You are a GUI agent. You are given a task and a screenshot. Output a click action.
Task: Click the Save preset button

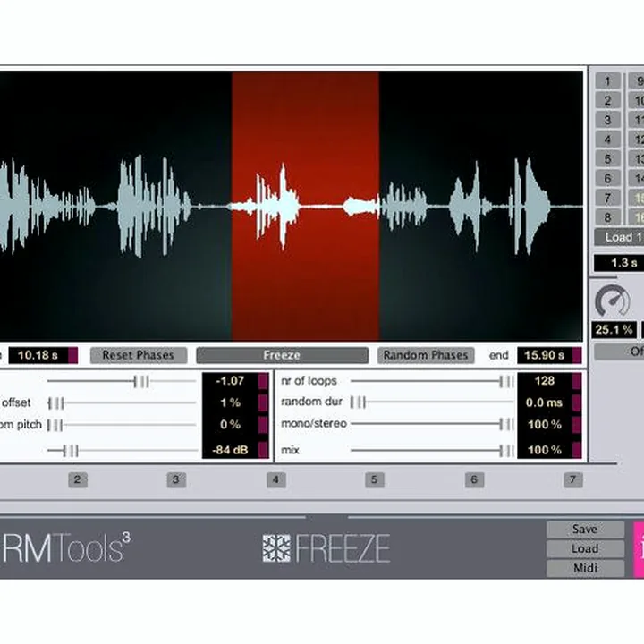(x=585, y=529)
